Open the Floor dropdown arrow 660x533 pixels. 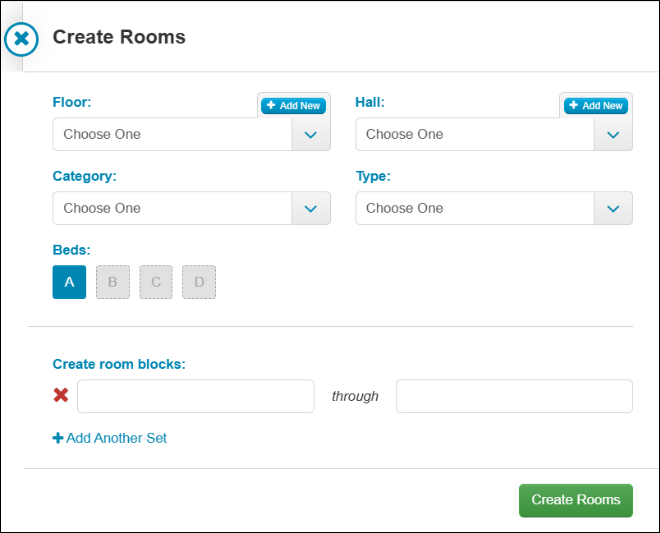point(311,135)
